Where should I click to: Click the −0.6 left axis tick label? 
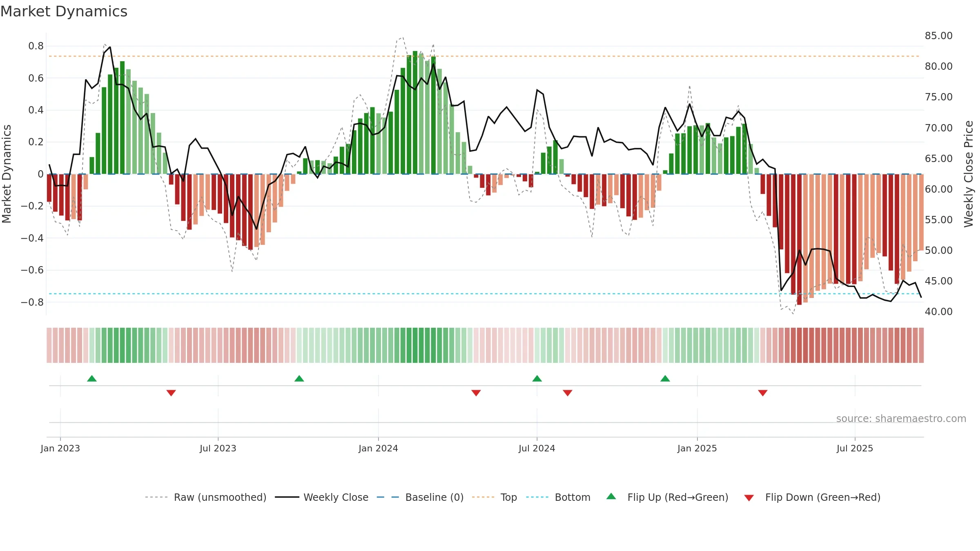pos(32,270)
